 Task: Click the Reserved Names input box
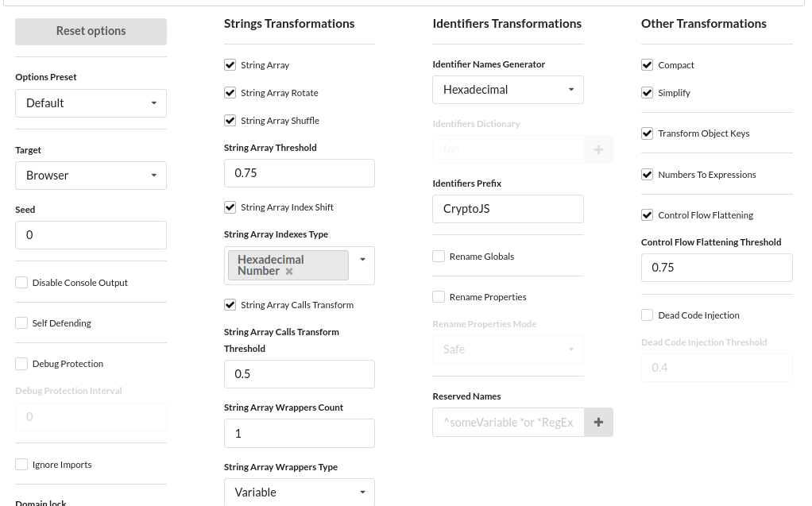click(508, 423)
